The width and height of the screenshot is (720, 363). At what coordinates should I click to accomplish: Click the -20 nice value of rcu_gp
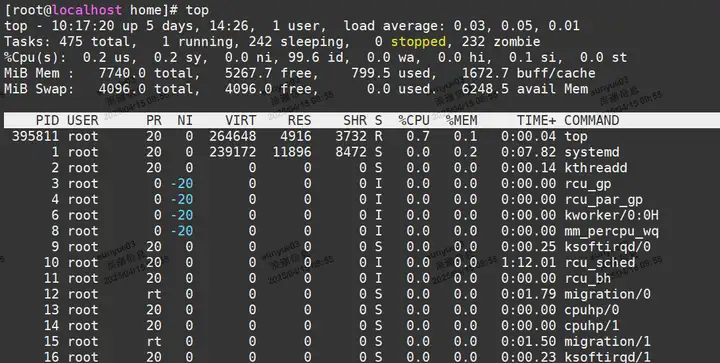pyautogui.click(x=182, y=184)
